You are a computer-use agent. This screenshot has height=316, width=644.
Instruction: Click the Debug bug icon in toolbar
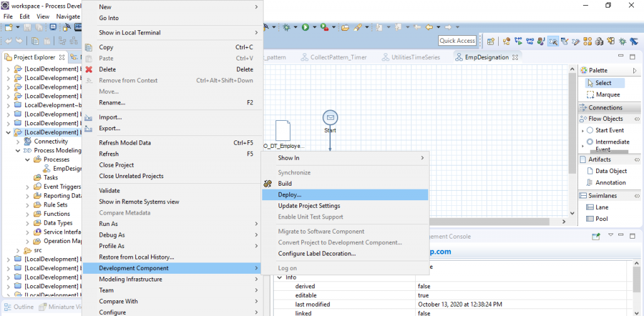pyautogui.click(x=286, y=27)
